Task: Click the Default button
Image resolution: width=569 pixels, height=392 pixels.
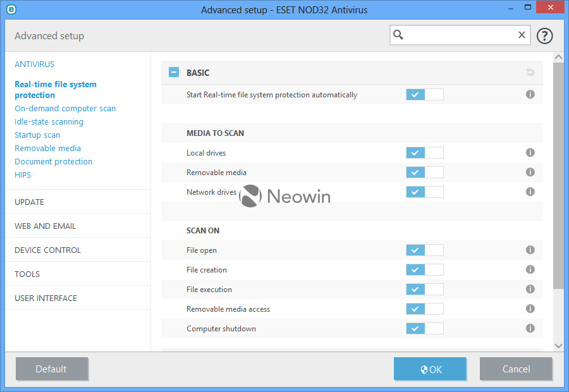Action: point(52,369)
